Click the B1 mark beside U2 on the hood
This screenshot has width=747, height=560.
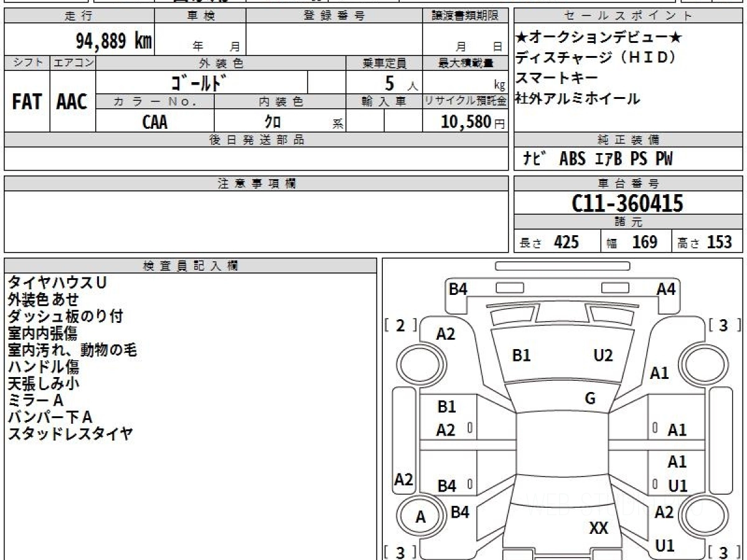coord(521,355)
